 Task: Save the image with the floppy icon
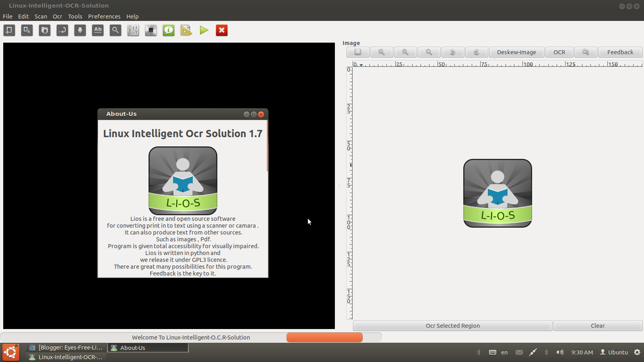pyautogui.click(x=357, y=52)
